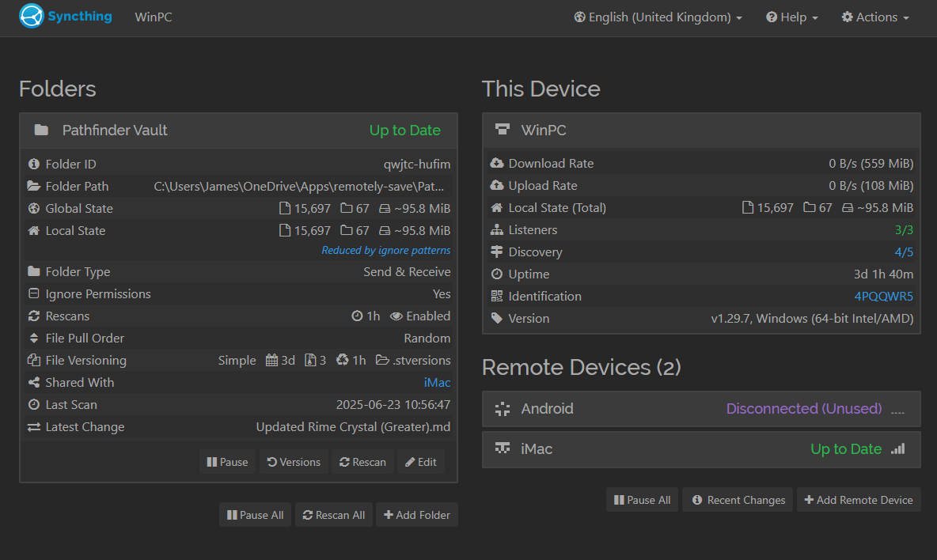Click the iMac device identicon
Screen dimensions: 937x560
pyautogui.click(x=503, y=448)
